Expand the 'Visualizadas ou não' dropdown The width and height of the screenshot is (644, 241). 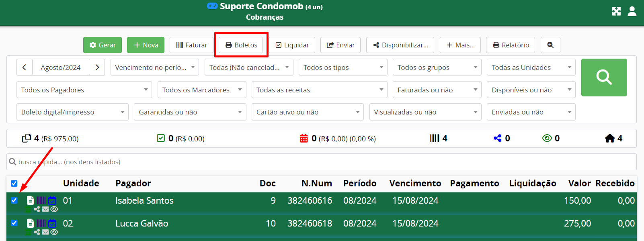425,112
